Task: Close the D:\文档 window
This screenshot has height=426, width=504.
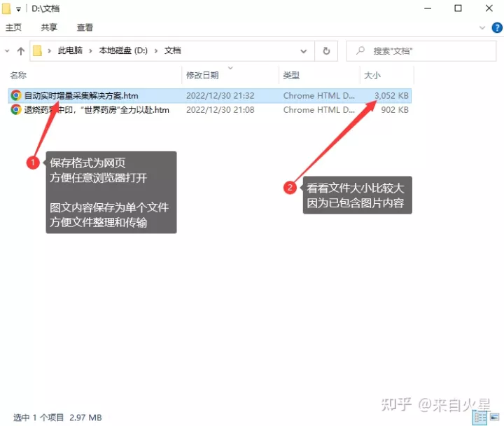Action: [489, 8]
